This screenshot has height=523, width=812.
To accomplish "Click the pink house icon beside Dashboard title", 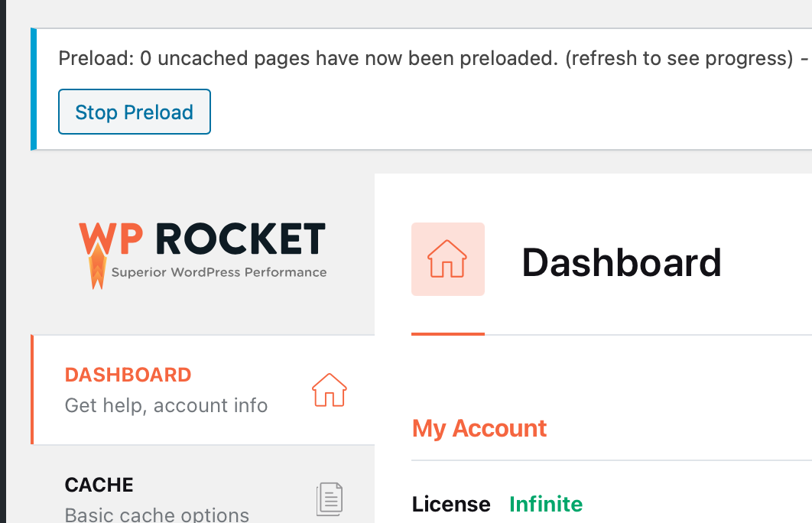I will click(447, 259).
